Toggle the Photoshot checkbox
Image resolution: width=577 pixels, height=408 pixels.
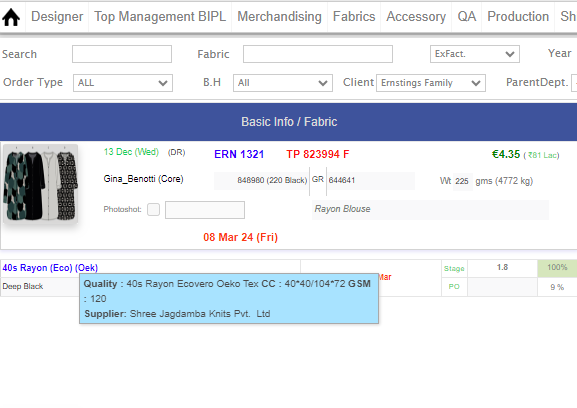[153, 209]
